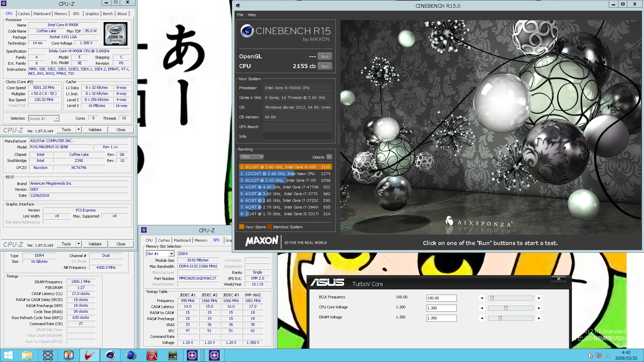Expand the Tools dropdown arrow in top CPU-Z
Screen dimensions: 644x362
tap(78, 130)
